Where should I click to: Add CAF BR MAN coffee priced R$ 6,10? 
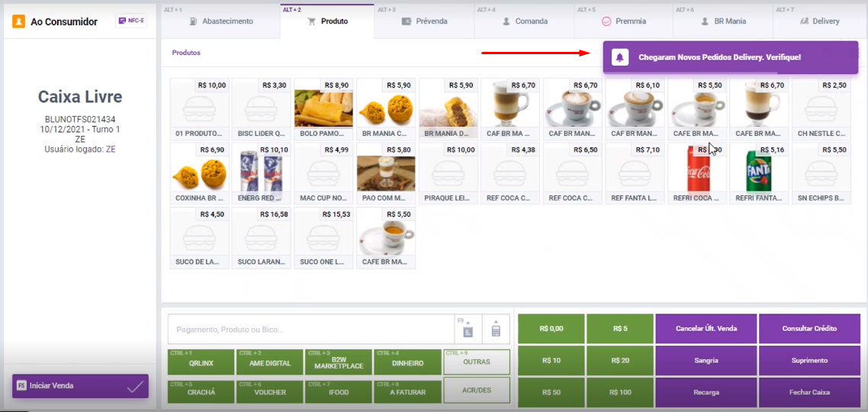(635, 108)
